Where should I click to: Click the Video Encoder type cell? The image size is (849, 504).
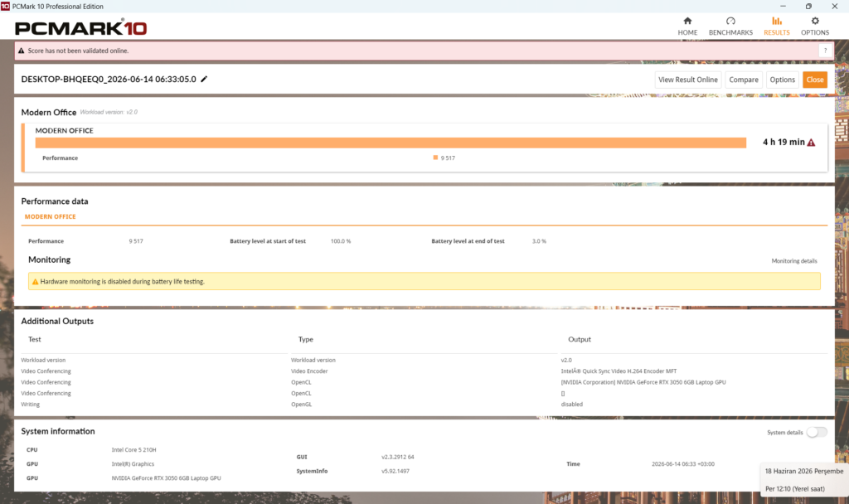click(309, 371)
